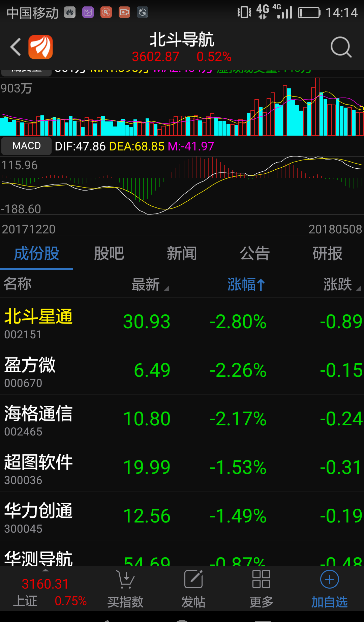
Task: Open stock 海格通信 002465
Action: pos(182,419)
